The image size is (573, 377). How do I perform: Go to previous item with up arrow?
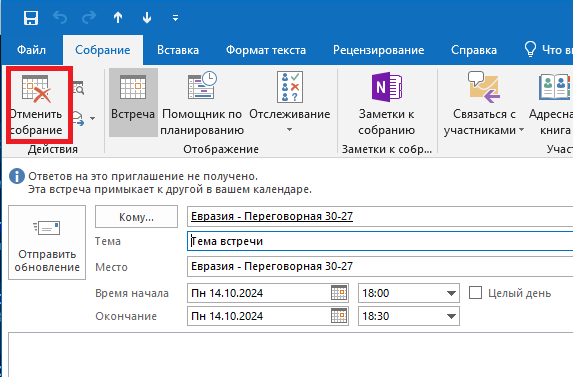(118, 18)
